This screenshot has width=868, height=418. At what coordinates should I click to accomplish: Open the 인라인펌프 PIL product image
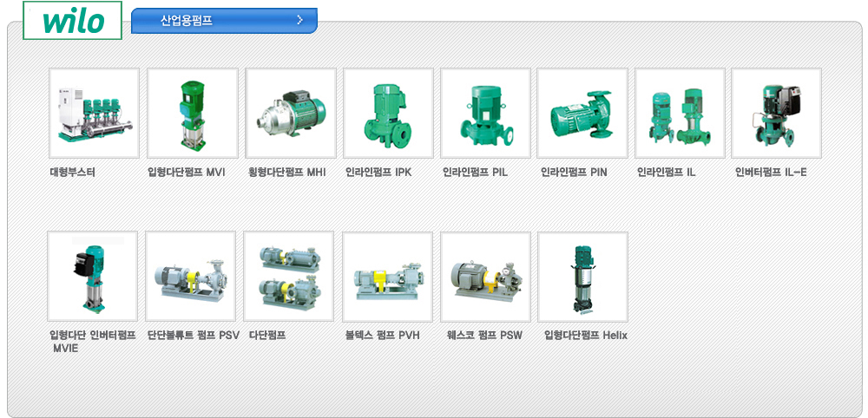tap(485, 113)
